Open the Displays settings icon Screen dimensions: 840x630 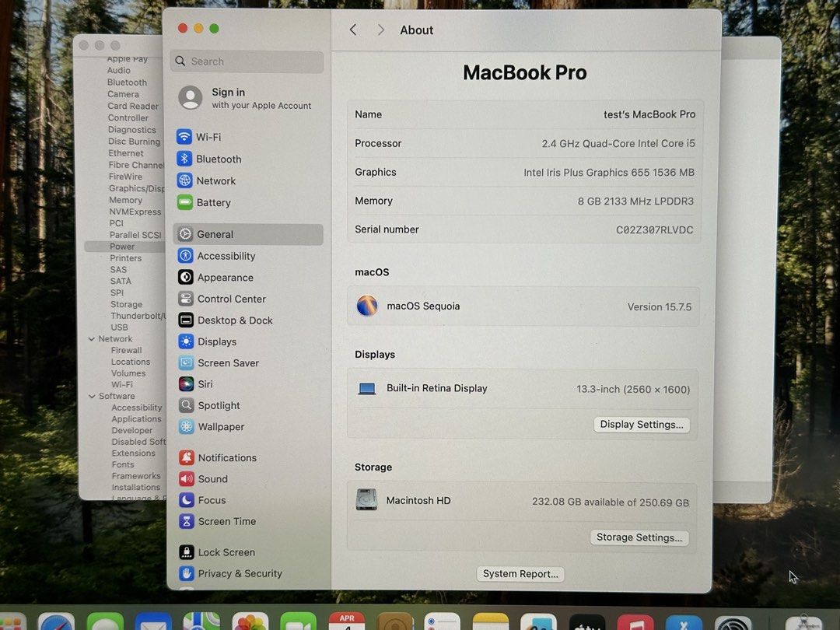tap(186, 341)
